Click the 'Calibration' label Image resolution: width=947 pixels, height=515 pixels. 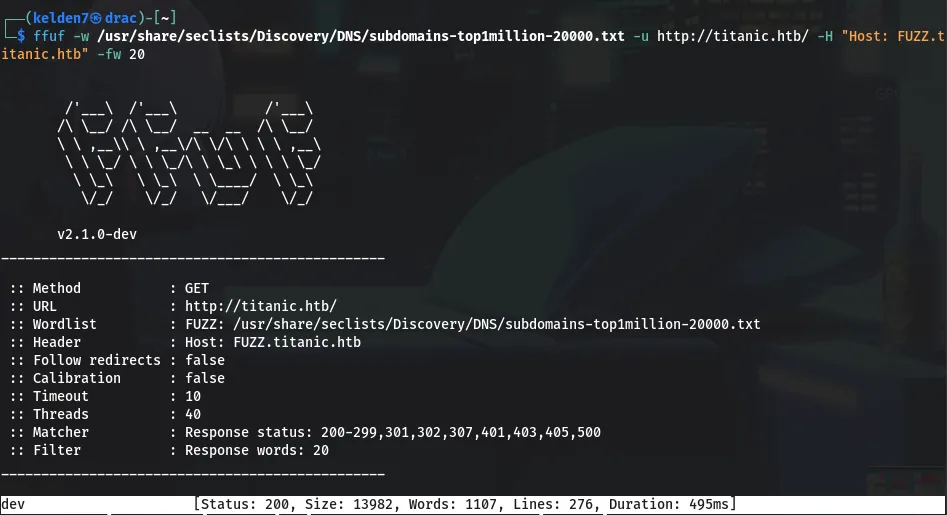point(77,379)
